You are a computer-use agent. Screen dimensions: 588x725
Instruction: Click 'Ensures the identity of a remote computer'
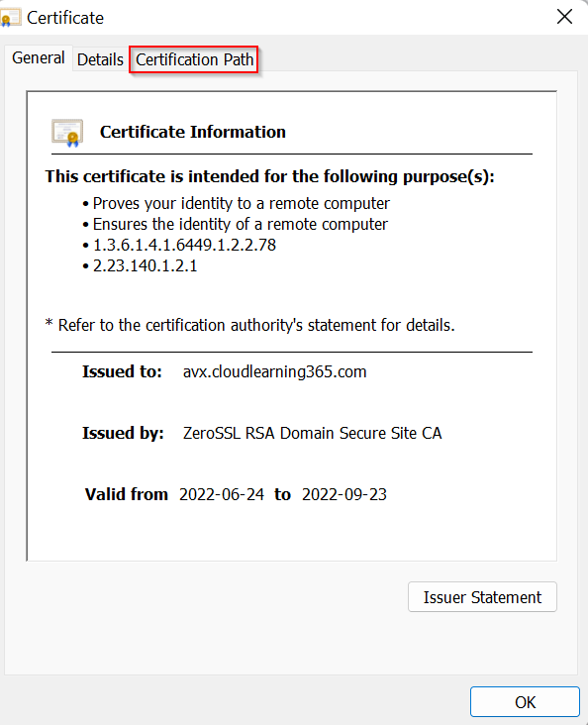[x=241, y=224]
